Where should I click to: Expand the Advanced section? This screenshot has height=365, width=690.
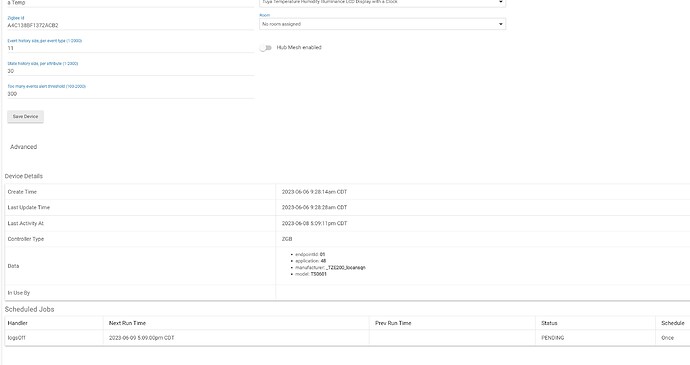click(24, 147)
